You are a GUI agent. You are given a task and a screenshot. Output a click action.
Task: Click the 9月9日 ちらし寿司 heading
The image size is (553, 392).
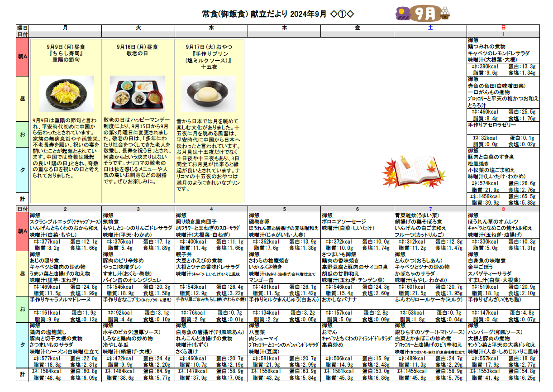click(x=67, y=53)
